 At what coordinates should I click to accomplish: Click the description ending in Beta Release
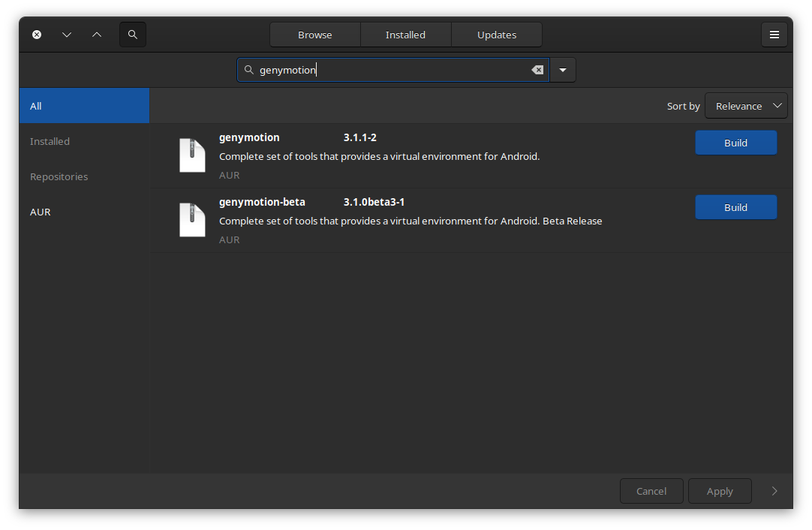coord(411,221)
